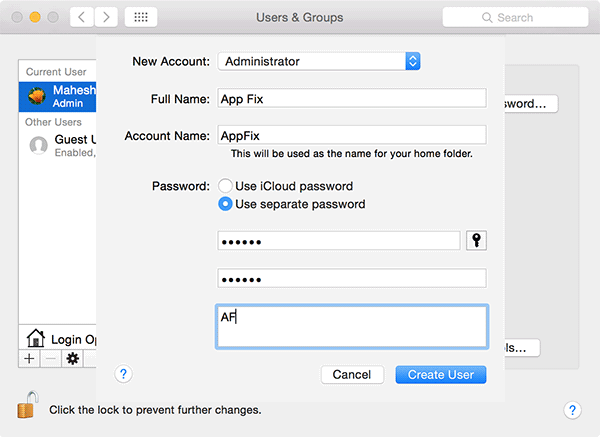Select the Guest User account
The height and width of the screenshot is (437, 600).
(60, 145)
